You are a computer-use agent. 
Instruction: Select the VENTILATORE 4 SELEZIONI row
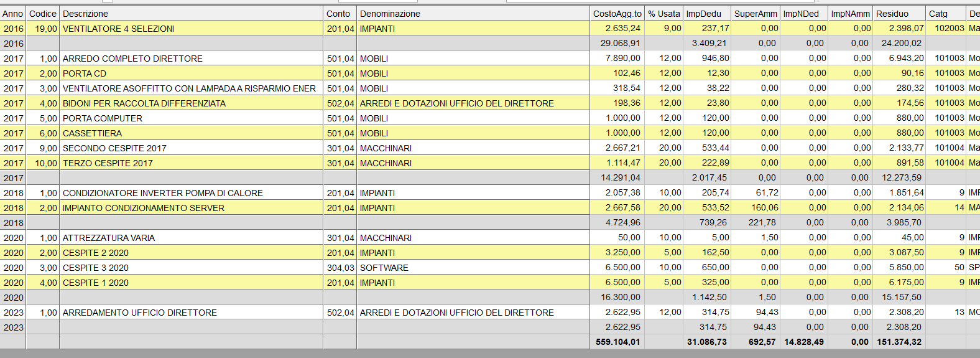pyautogui.click(x=118, y=29)
